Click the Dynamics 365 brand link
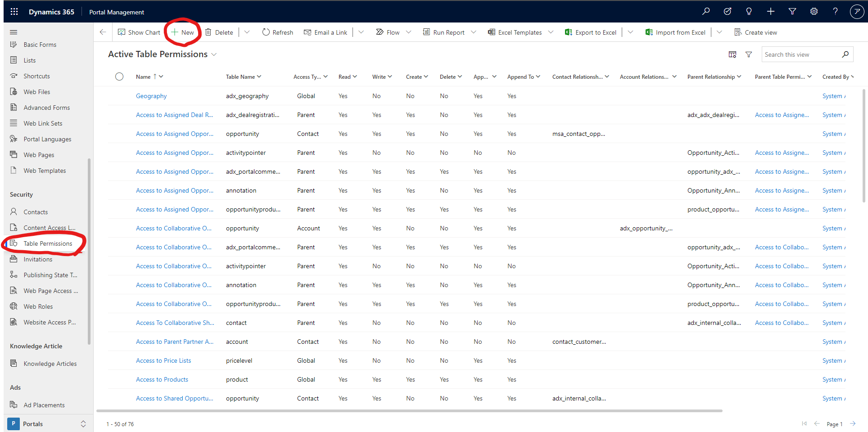This screenshot has width=868, height=432. [51, 12]
